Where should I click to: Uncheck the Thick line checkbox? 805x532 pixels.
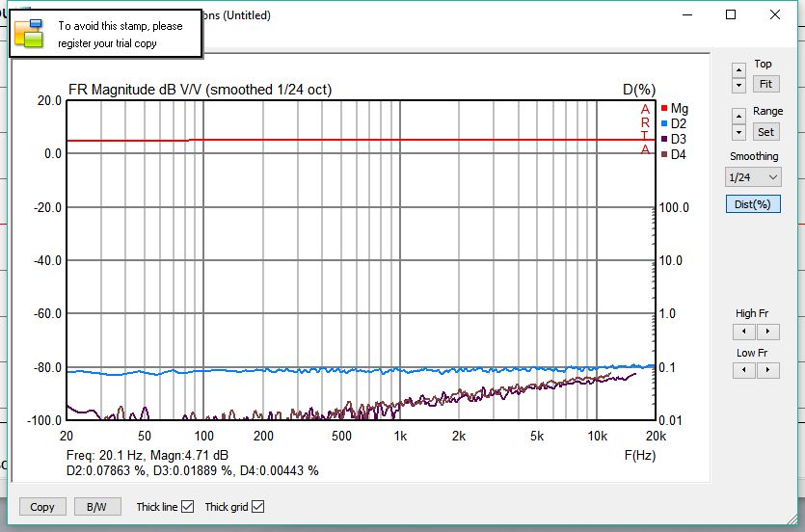pyautogui.click(x=188, y=507)
